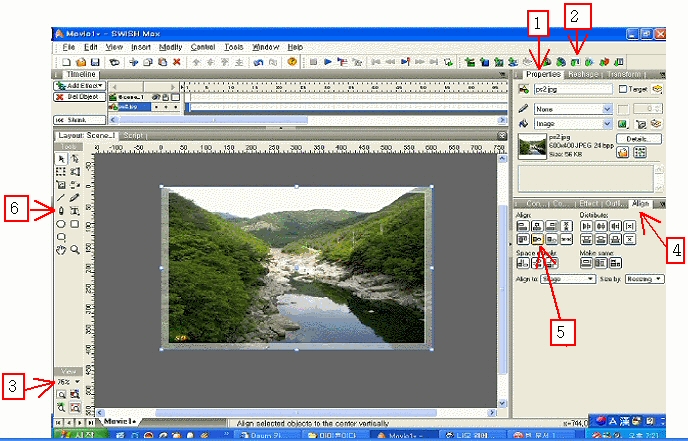Viewport: 688px width, 441px height.
Task: Click the Paste toolbar icon
Action: click(x=162, y=62)
